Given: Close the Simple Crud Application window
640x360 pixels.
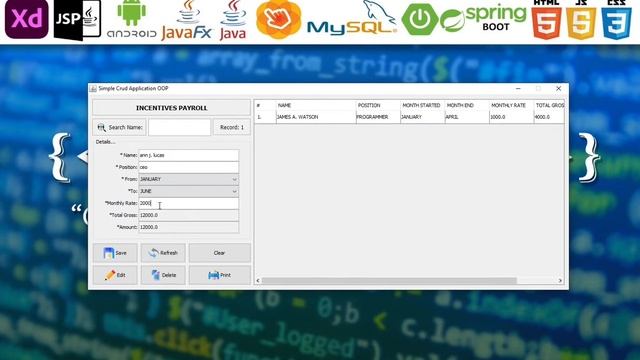Looking at the screenshot, I should click(558, 89).
